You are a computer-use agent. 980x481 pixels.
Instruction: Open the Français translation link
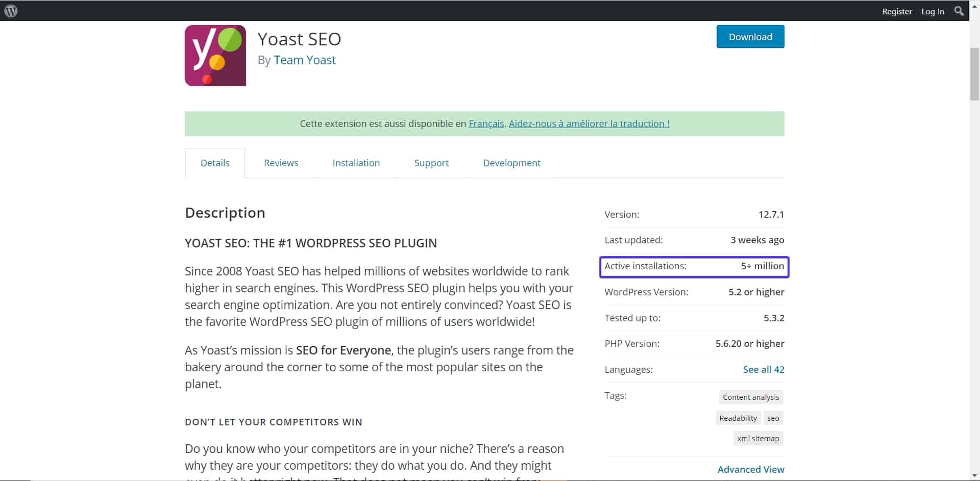pyautogui.click(x=486, y=123)
